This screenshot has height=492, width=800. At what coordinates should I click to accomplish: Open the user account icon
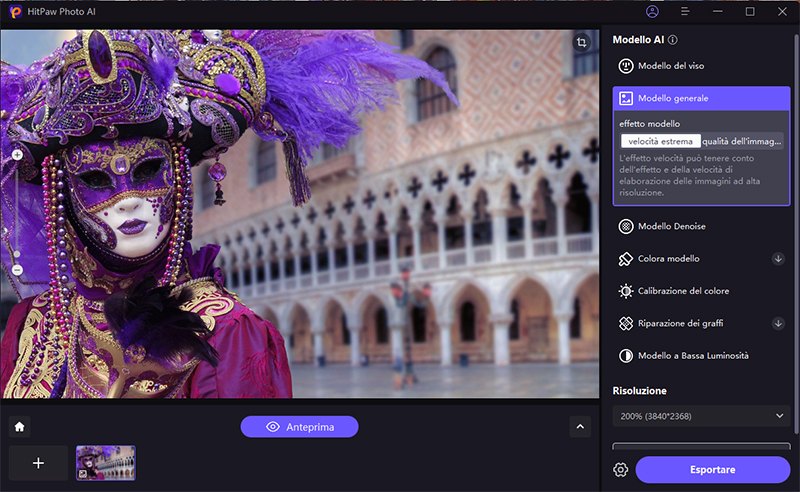click(653, 12)
